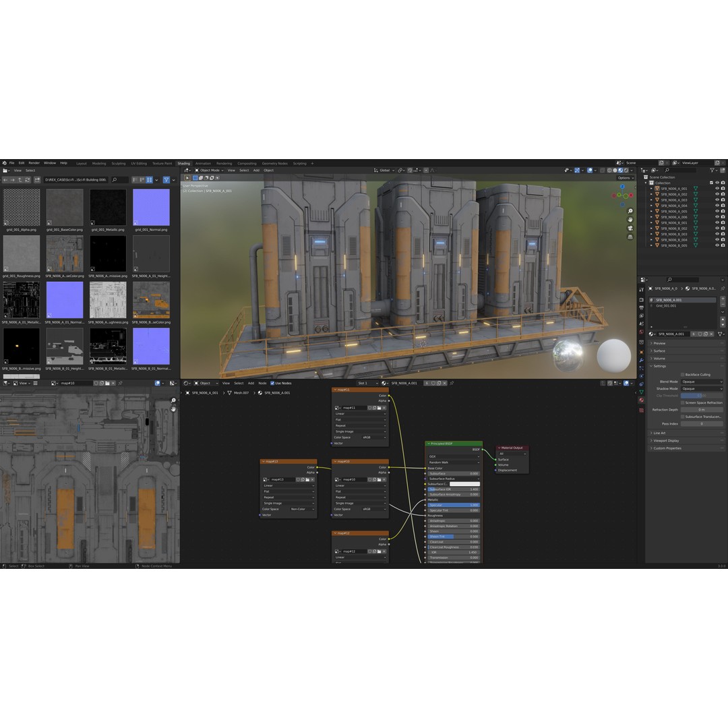Go back in the file browser
The width and height of the screenshot is (728, 728).
point(5,180)
